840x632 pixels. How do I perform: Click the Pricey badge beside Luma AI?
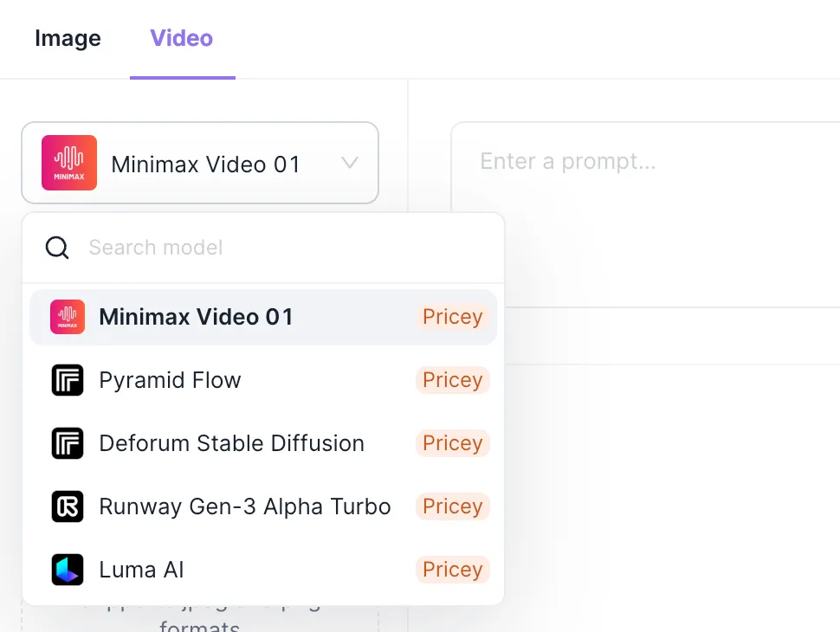tap(452, 570)
